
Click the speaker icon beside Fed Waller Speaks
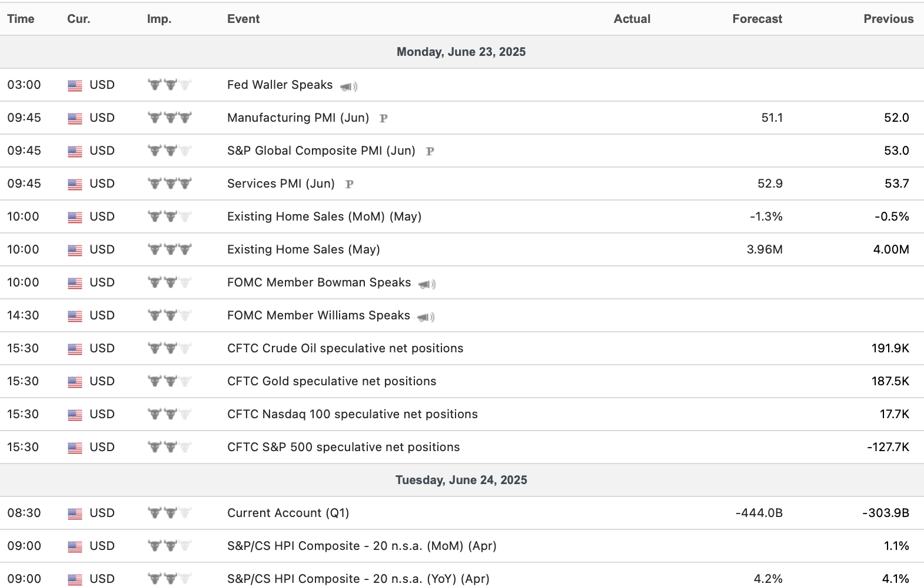(348, 86)
